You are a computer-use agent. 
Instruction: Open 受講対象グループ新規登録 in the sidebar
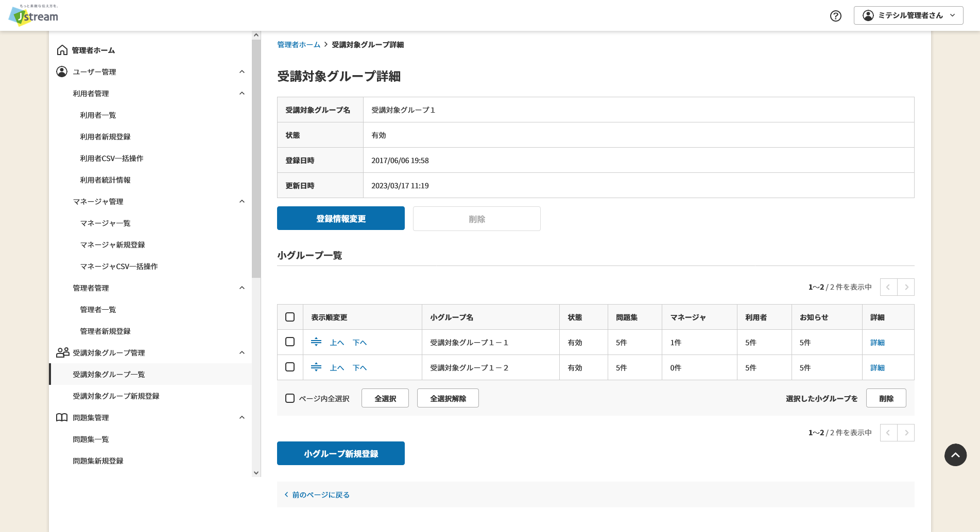pos(116,396)
